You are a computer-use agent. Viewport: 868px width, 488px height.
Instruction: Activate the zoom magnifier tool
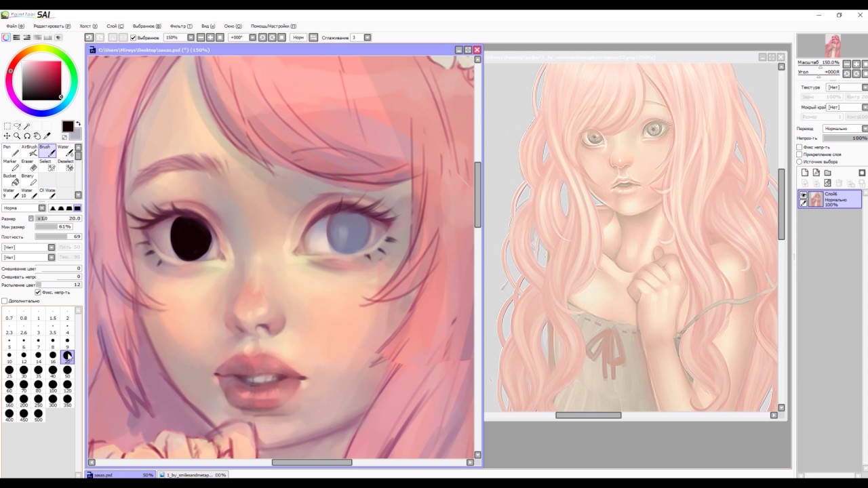[17, 136]
